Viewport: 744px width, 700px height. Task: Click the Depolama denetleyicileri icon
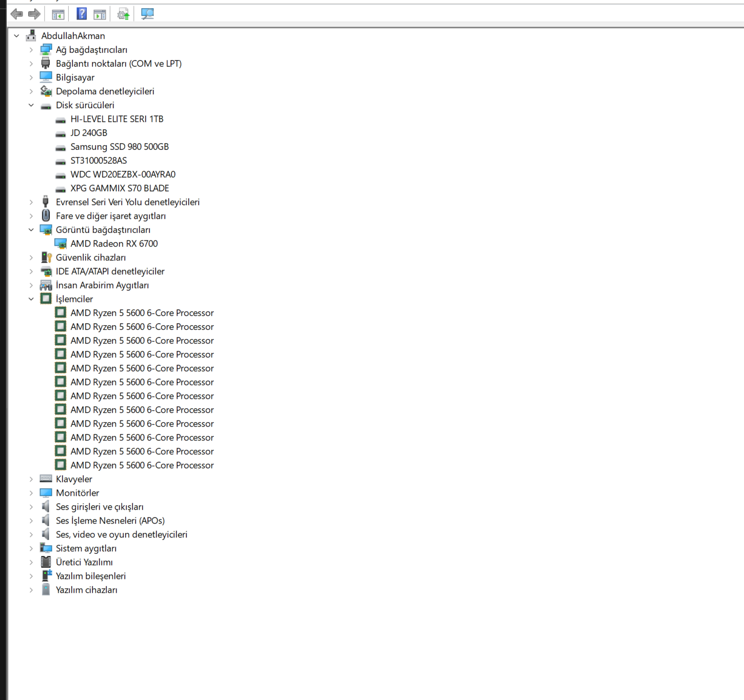[x=46, y=91]
